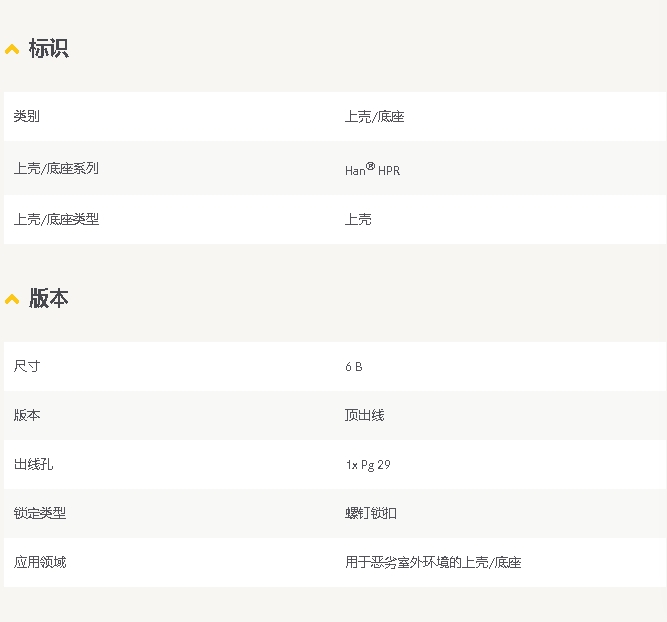Collapse the 版本 section chevron icon
Image resolution: width=667 pixels, height=622 pixels.
[12, 299]
